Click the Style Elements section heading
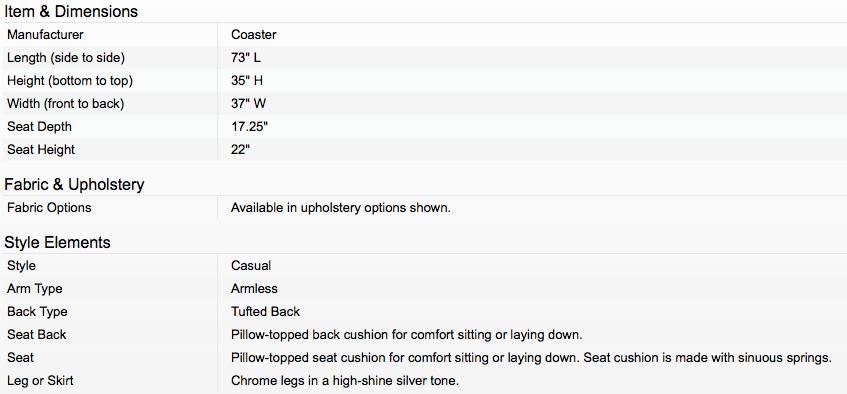 [57, 243]
